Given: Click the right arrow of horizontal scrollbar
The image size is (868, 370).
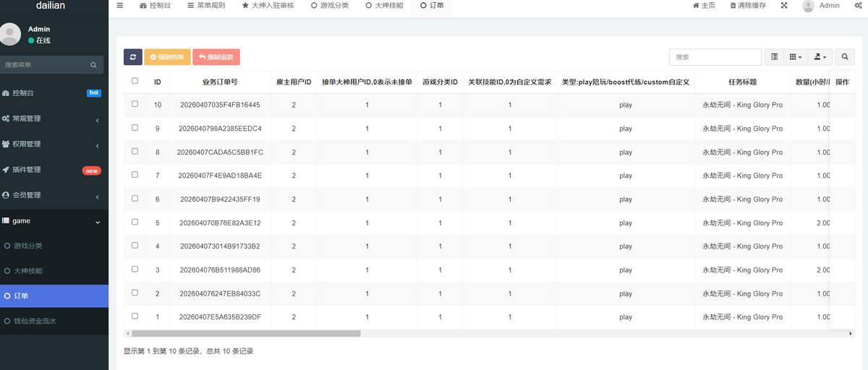Looking at the screenshot, I should [851, 334].
